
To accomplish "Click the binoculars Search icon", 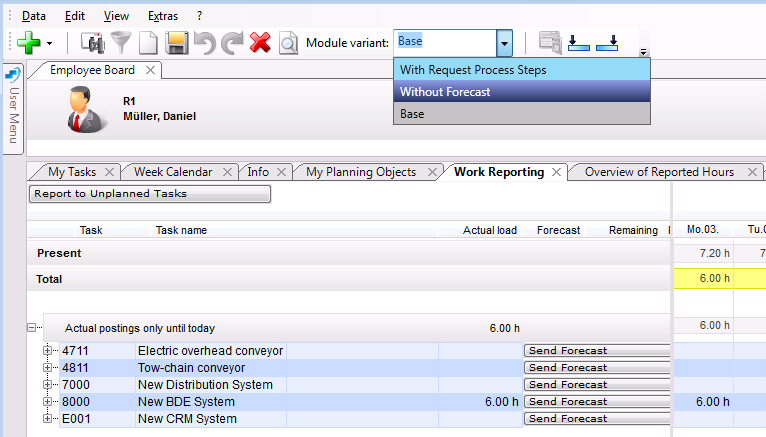I will click(x=93, y=43).
